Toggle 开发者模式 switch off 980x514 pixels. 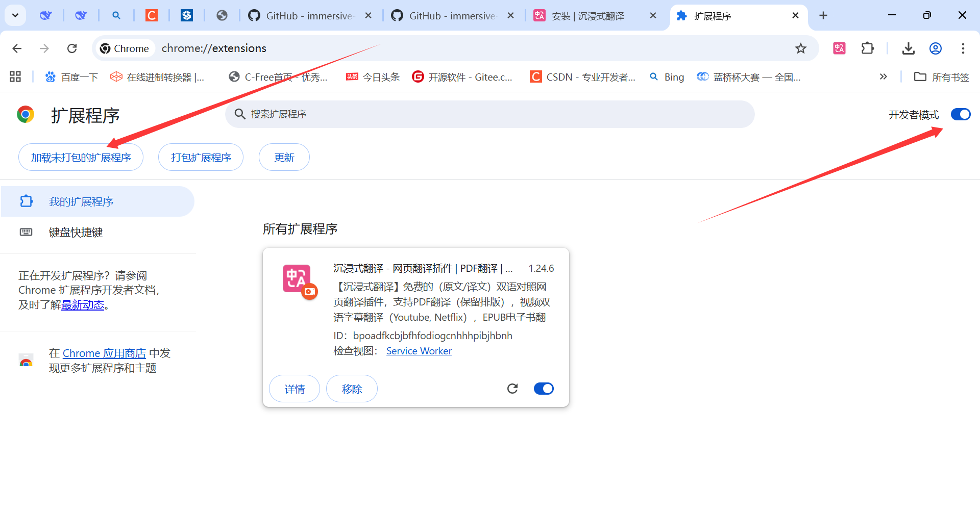click(961, 114)
